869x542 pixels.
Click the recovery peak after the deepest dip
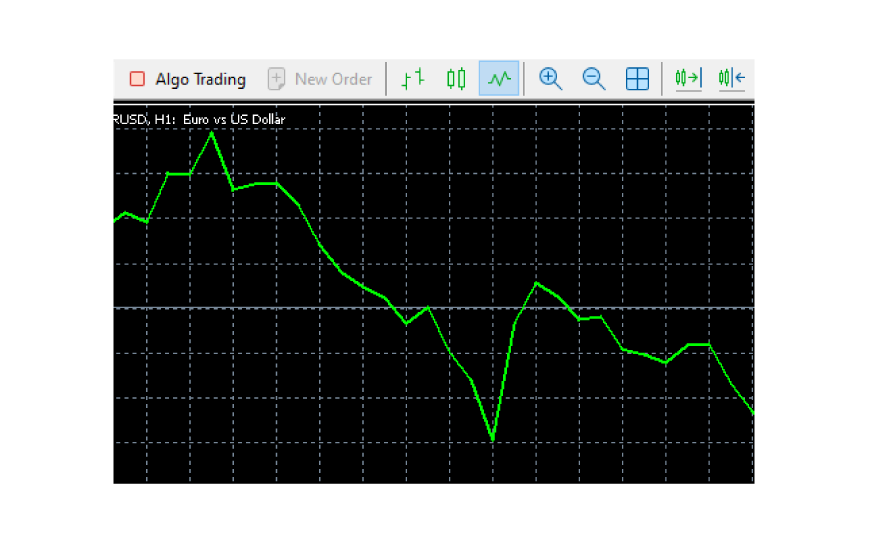(537, 283)
